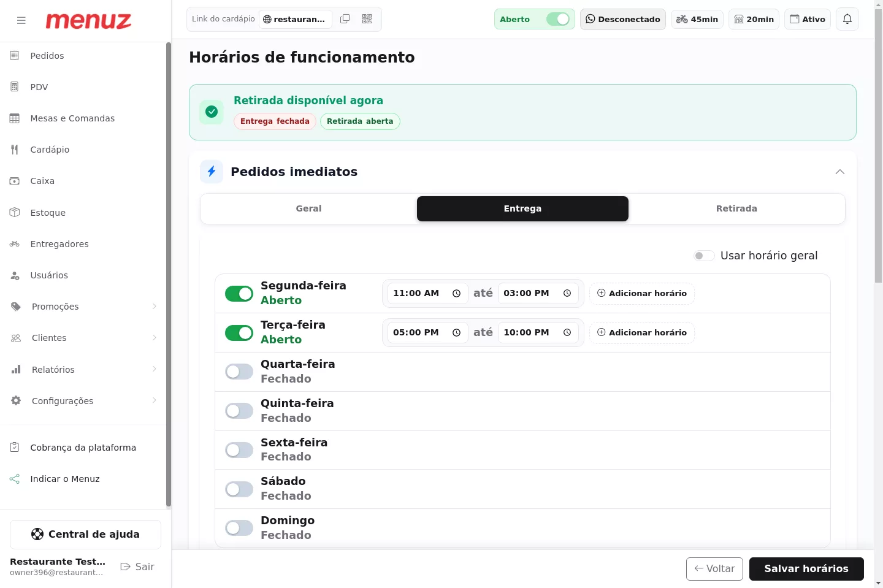This screenshot has width=883, height=588.
Task: Expand the Clientes submenu chevron
Action: (155, 338)
